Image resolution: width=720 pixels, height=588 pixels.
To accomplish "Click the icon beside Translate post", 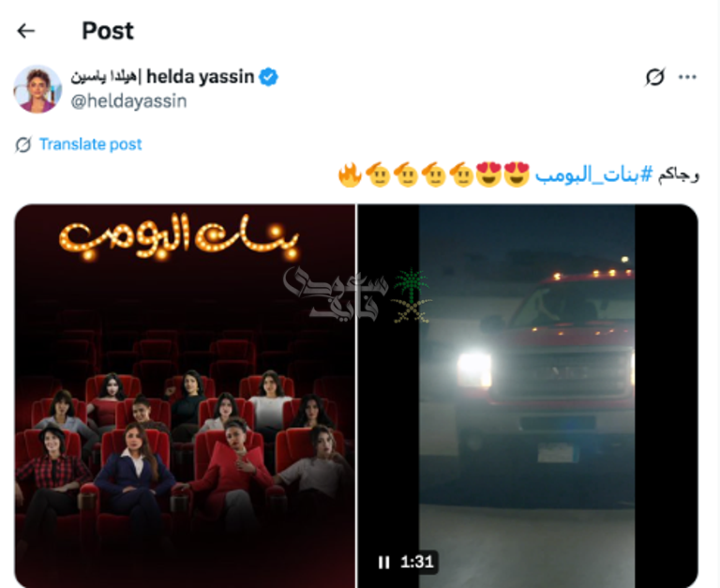I will [22, 144].
